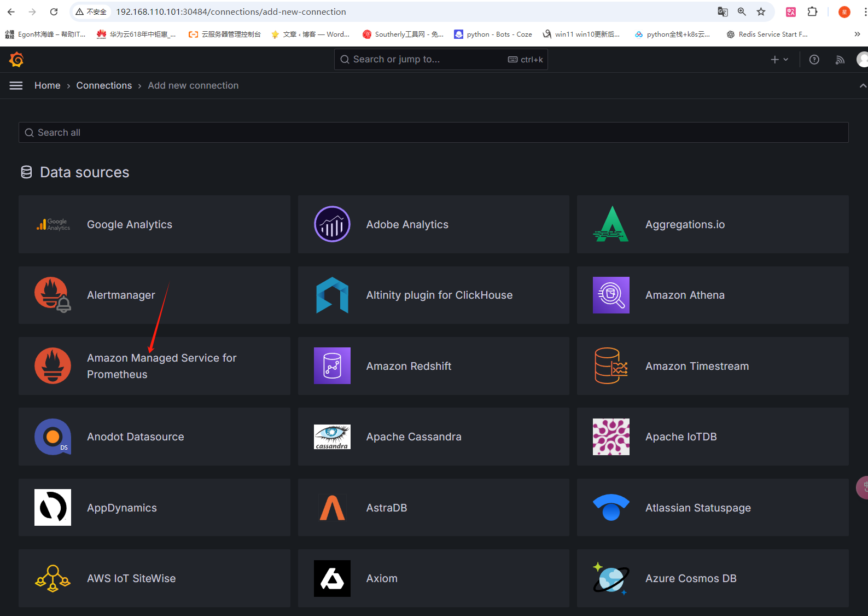Collapse top bar with chevron arrow
868x616 pixels.
tap(863, 85)
